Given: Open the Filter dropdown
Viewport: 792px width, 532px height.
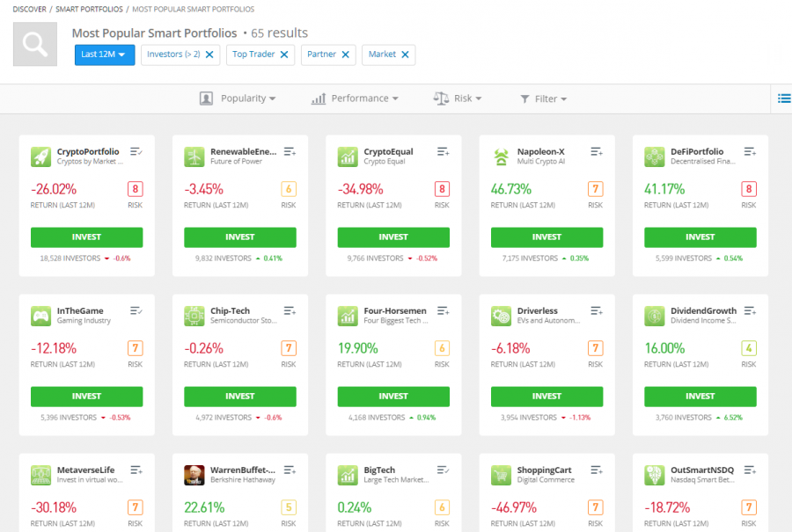Looking at the screenshot, I should pyautogui.click(x=544, y=99).
